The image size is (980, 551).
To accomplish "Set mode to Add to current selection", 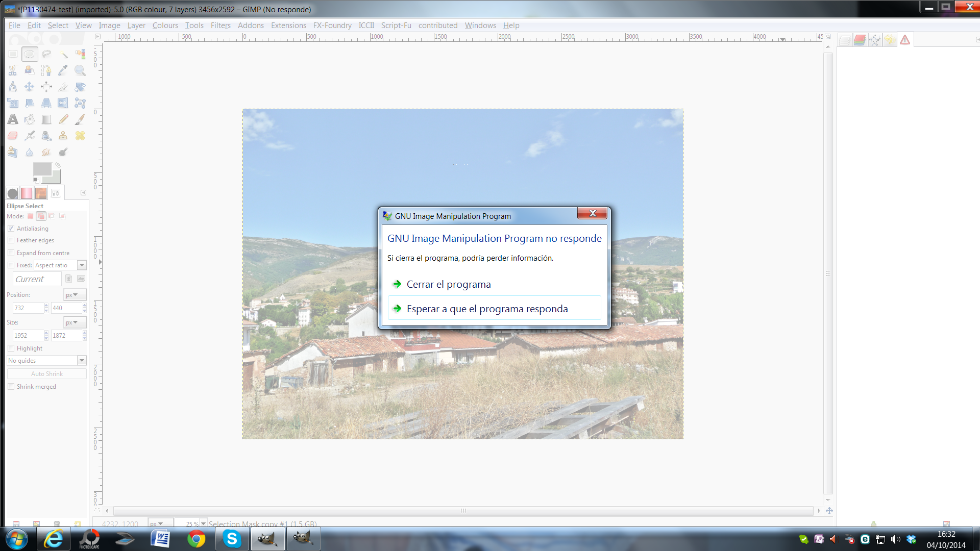I will [41, 216].
